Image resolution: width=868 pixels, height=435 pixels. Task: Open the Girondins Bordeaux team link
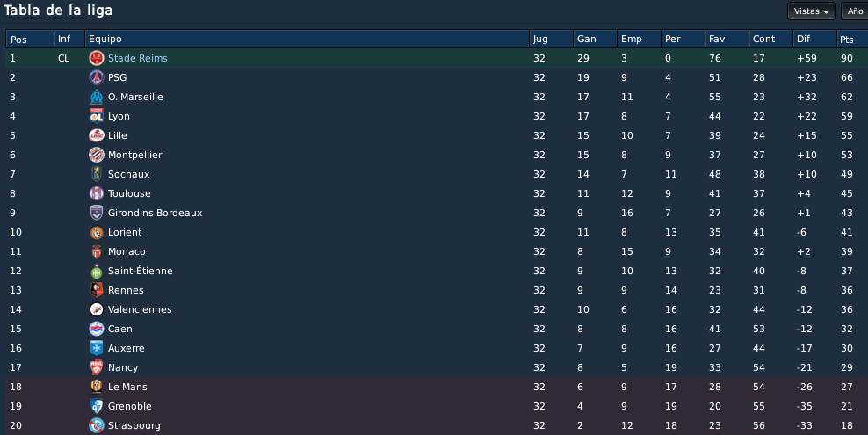click(155, 213)
